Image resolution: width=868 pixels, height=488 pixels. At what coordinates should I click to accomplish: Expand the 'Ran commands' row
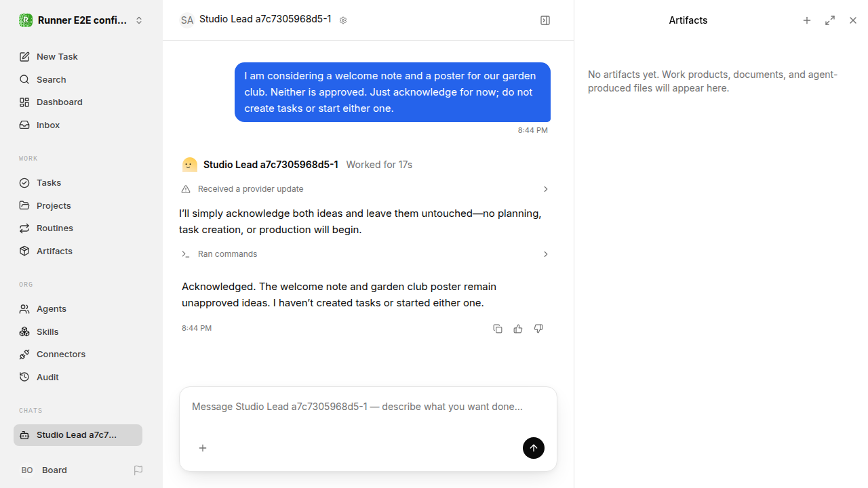click(366, 254)
